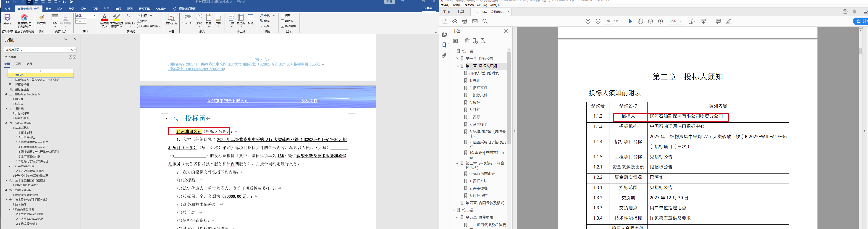Jump to next search result in navigation pane

pyautogui.click(x=74, y=57)
